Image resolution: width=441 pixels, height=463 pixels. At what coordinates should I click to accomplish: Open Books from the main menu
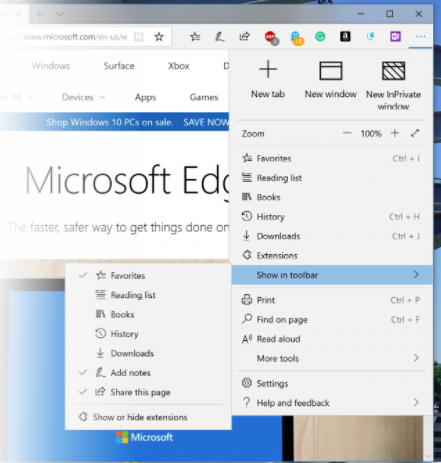click(331, 197)
